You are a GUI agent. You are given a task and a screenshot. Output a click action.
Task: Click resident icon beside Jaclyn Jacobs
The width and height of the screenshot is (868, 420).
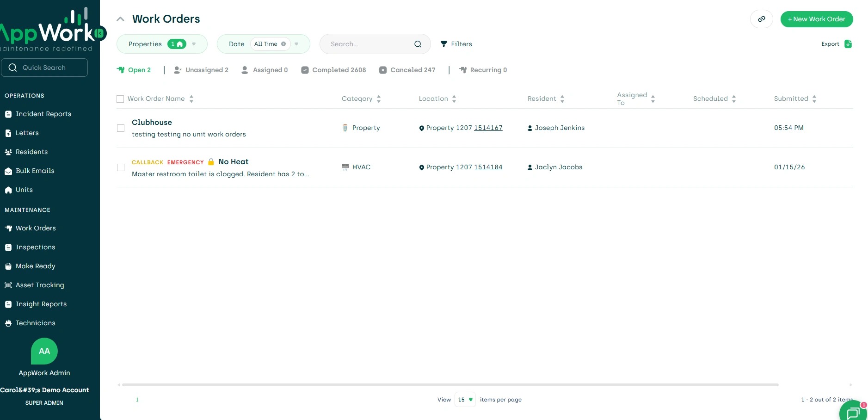[530, 167]
